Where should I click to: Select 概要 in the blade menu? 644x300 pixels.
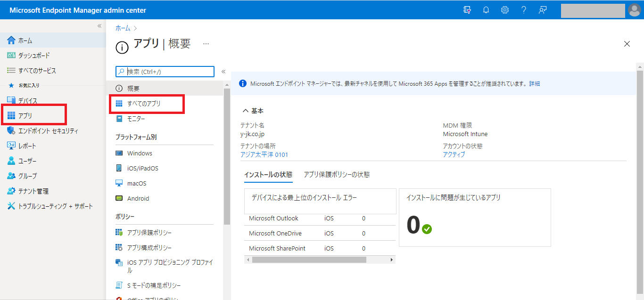(x=165, y=89)
